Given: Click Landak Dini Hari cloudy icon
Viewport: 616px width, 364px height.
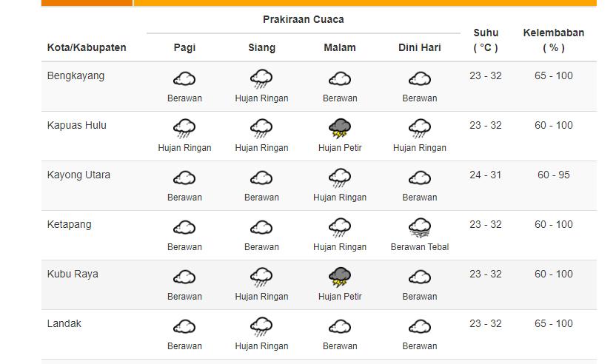Looking at the screenshot, I should point(420,326).
